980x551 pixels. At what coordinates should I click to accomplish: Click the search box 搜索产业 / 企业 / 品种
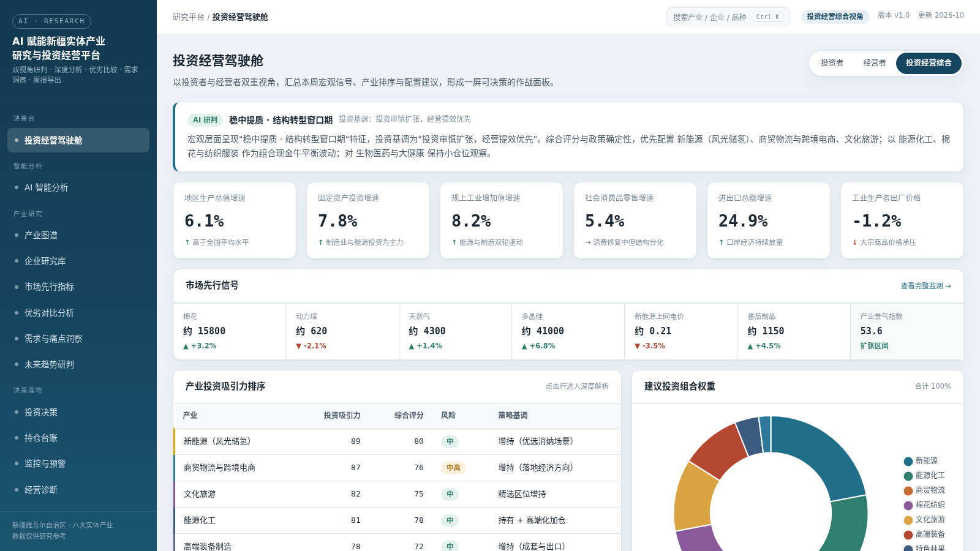click(728, 17)
